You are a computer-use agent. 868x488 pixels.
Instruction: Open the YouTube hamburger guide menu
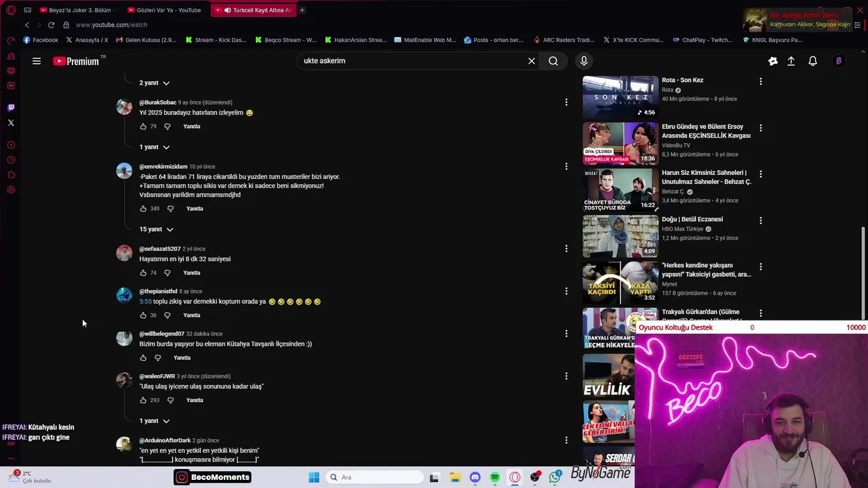[x=37, y=61]
